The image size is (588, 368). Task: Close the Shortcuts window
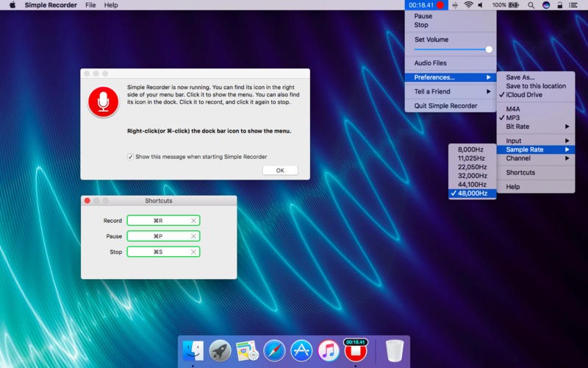(x=87, y=200)
